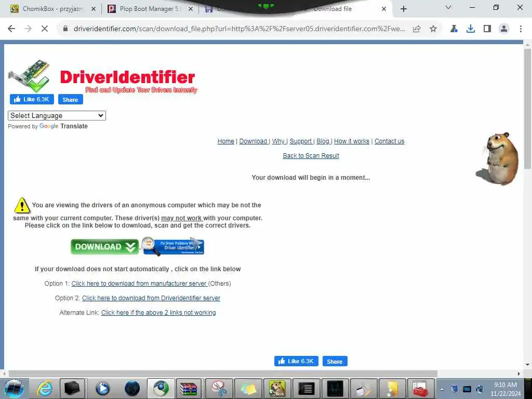Click the may not work underlined text
532x399 pixels.
click(181, 218)
